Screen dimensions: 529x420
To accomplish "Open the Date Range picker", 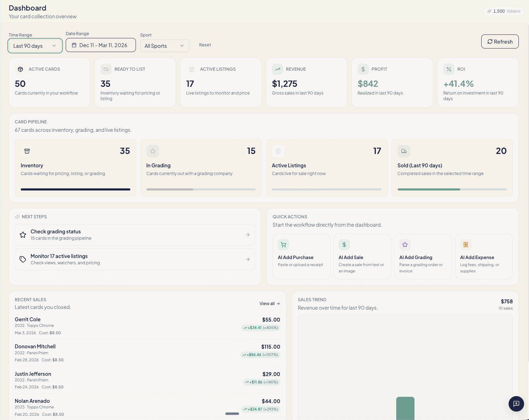I will pyautogui.click(x=100, y=45).
